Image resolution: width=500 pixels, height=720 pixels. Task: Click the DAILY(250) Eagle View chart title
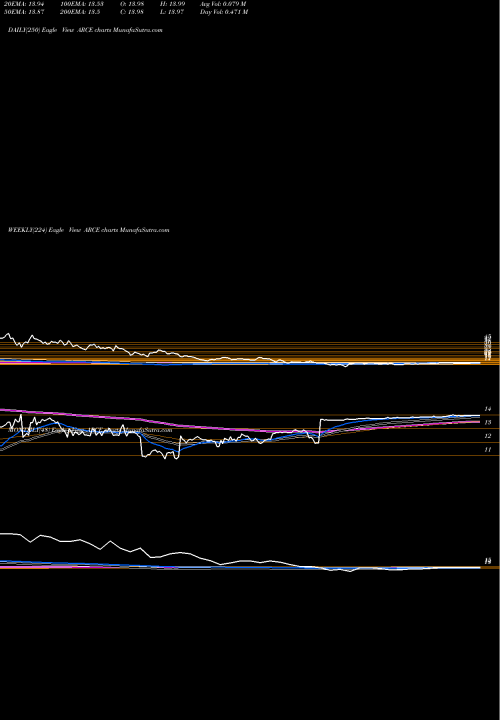click(85, 30)
